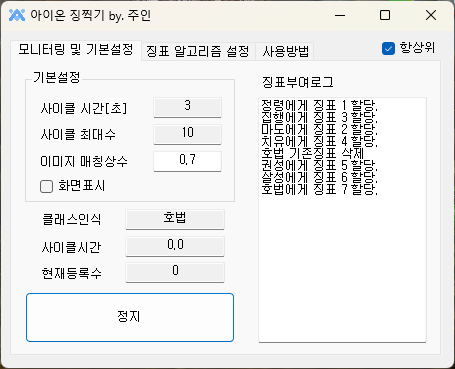
Task: Click the 징표부여로그 heading label
Action: (x=298, y=82)
